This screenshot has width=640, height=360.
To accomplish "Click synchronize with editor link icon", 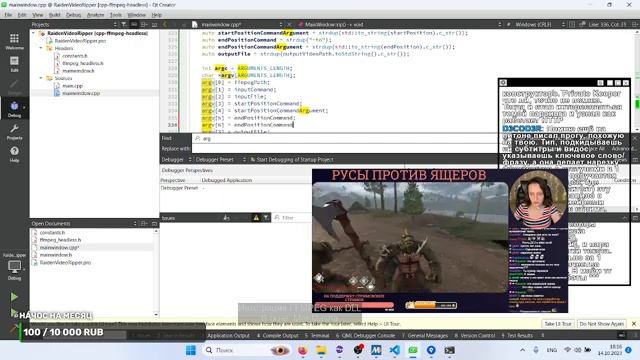I will click(134, 24).
